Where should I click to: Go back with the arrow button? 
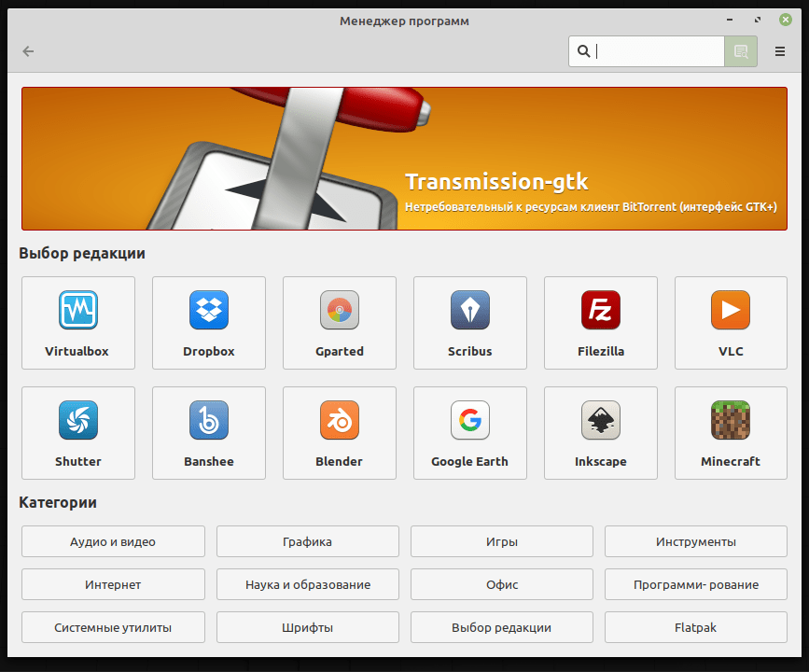(x=28, y=51)
